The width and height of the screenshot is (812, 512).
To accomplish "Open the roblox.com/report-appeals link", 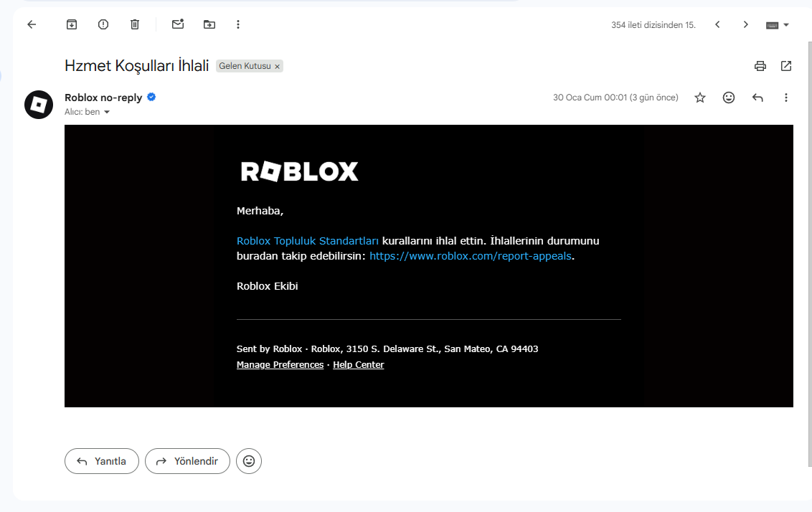I will point(471,256).
